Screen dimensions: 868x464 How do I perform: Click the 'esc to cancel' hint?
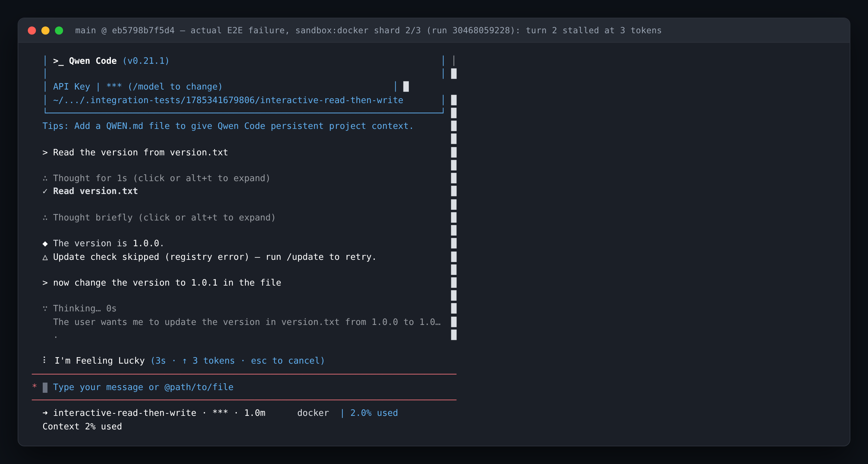(x=285, y=361)
